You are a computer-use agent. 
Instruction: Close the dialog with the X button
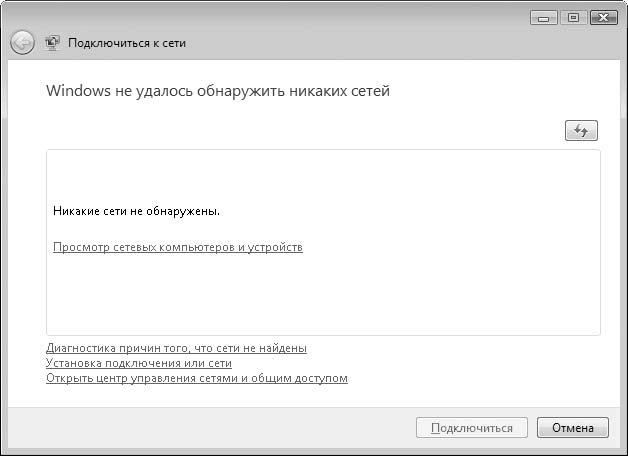click(604, 18)
